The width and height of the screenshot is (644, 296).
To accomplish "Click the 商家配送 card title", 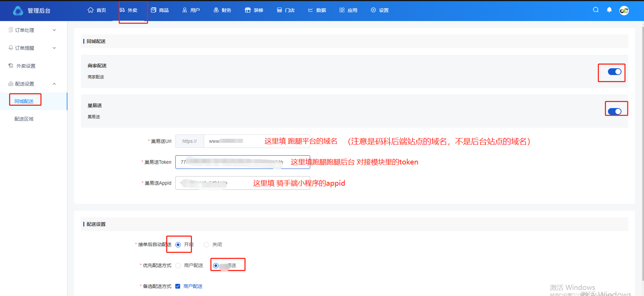I will pos(97,66).
